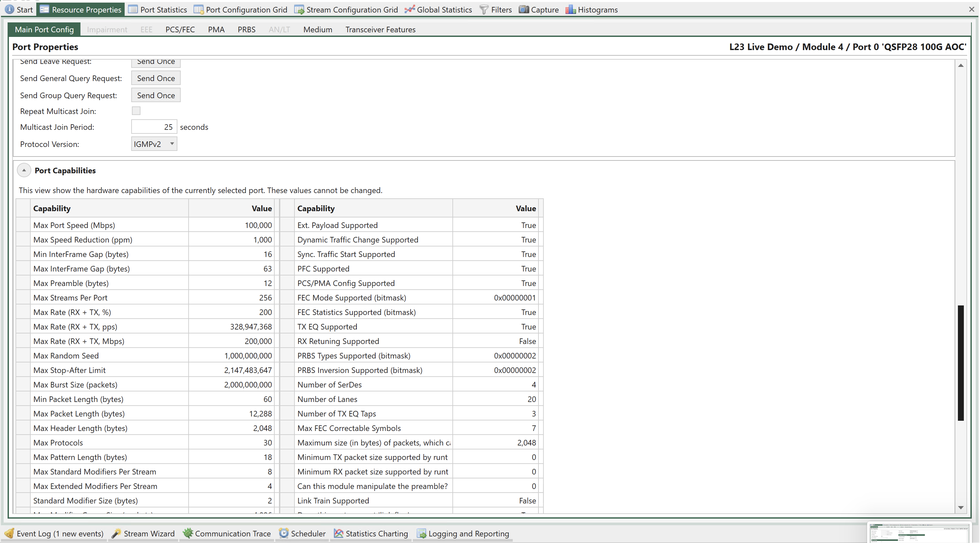Screen dimensions: 980x543
Task: Expand the Port Capabilities section
Action: 23,171
